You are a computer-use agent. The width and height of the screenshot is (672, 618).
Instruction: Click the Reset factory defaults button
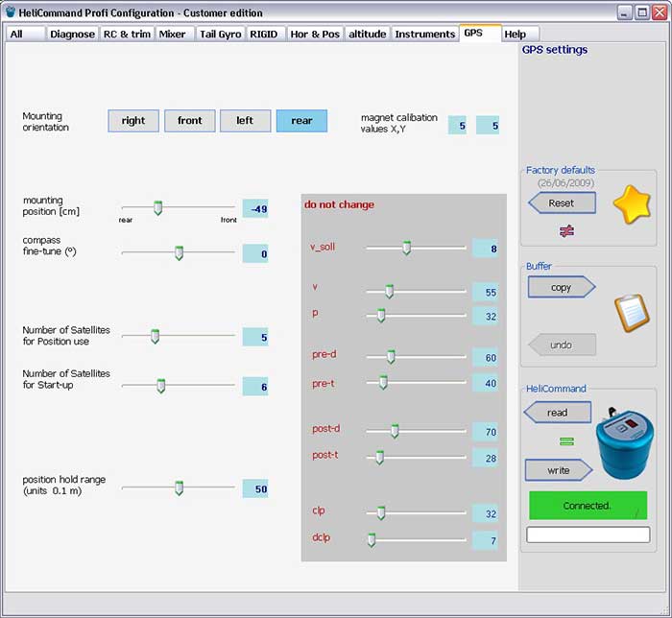point(562,203)
